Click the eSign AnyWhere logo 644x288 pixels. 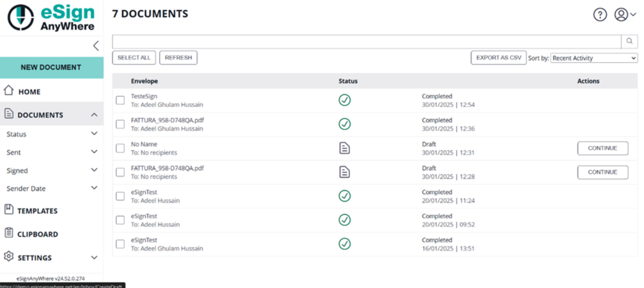point(51,17)
